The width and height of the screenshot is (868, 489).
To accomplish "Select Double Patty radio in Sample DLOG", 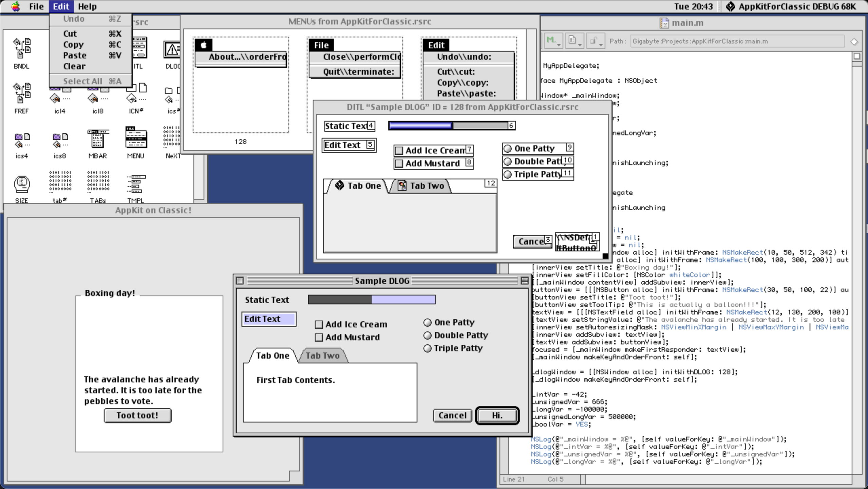I will 428,336.
